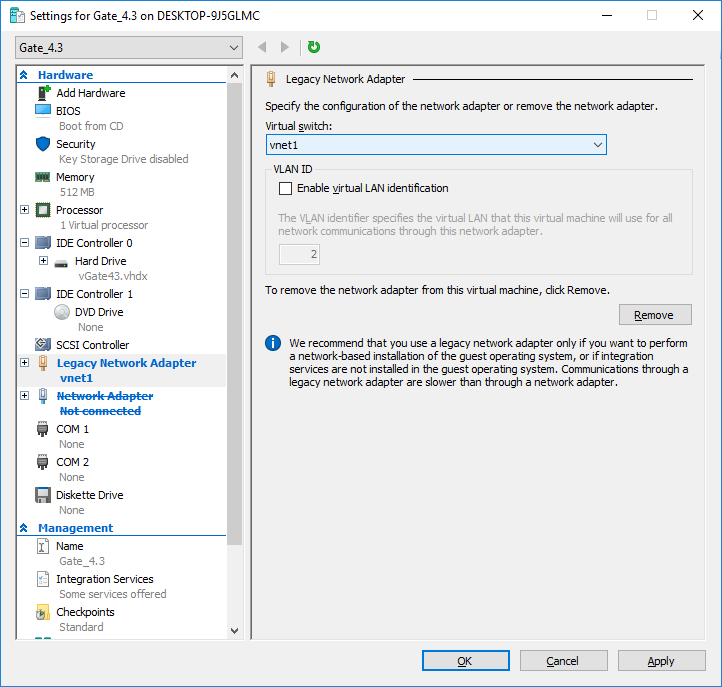
Task: Select the Memory chip icon
Action: tap(43, 177)
